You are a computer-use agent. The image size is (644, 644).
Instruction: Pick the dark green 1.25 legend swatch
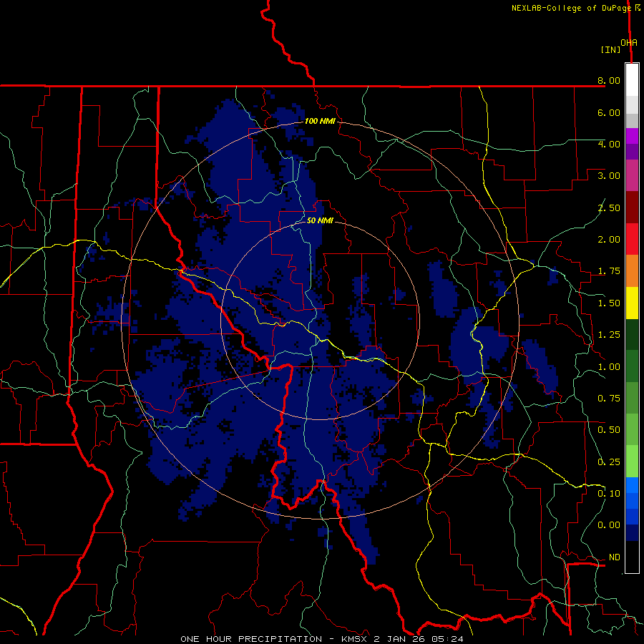click(x=632, y=335)
